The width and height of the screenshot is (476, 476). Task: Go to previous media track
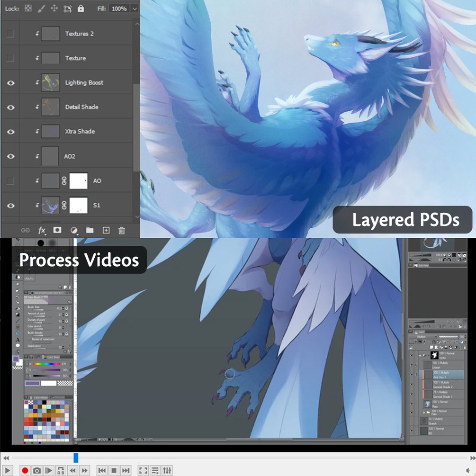[x=102, y=470]
